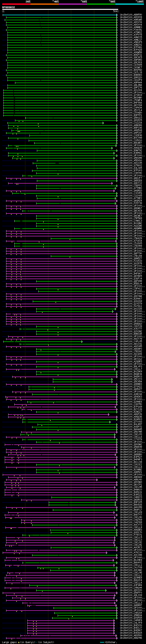
Task: Select label UniRef100_C6TLI8
Action: (131, 72)
